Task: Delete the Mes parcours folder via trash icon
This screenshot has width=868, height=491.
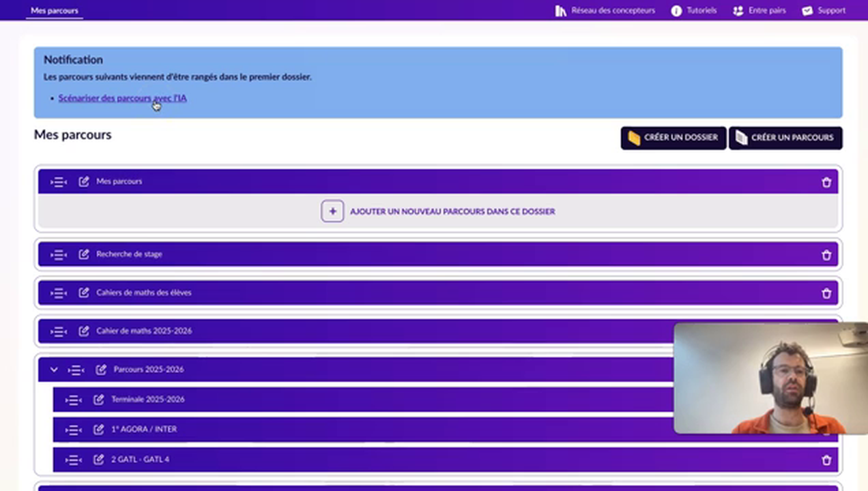Action: pos(826,182)
